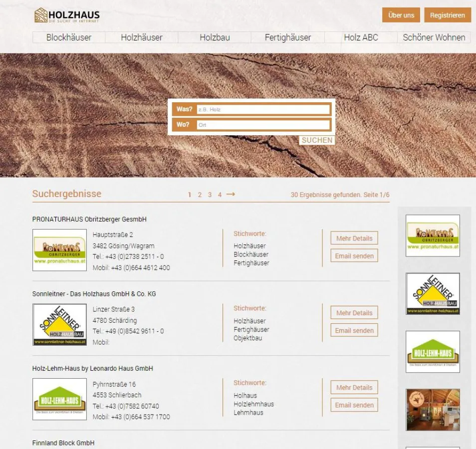This screenshot has width=476, height=449.
Task: Open the Blockhäuser menu
Action: [69, 37]
